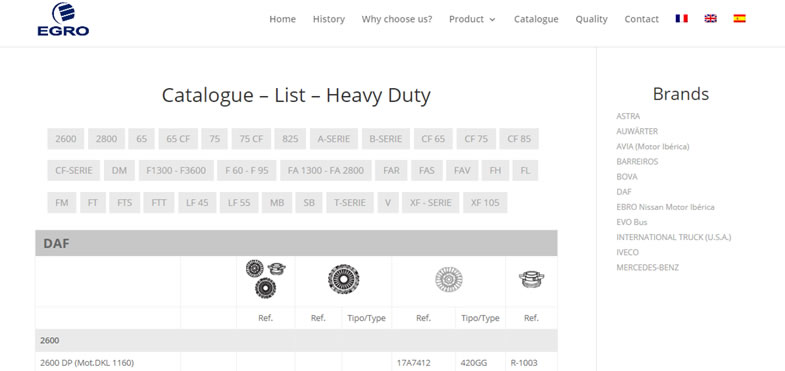Select the 75 CF model filter
This screenshot has width=785, height=371.
tap(251, 139)
